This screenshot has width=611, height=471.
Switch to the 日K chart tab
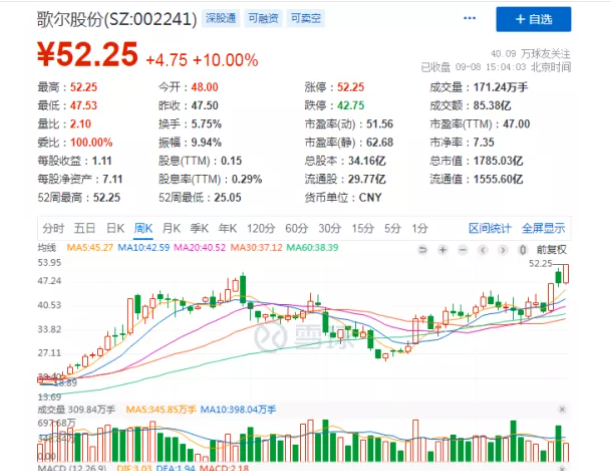point(115,228)
